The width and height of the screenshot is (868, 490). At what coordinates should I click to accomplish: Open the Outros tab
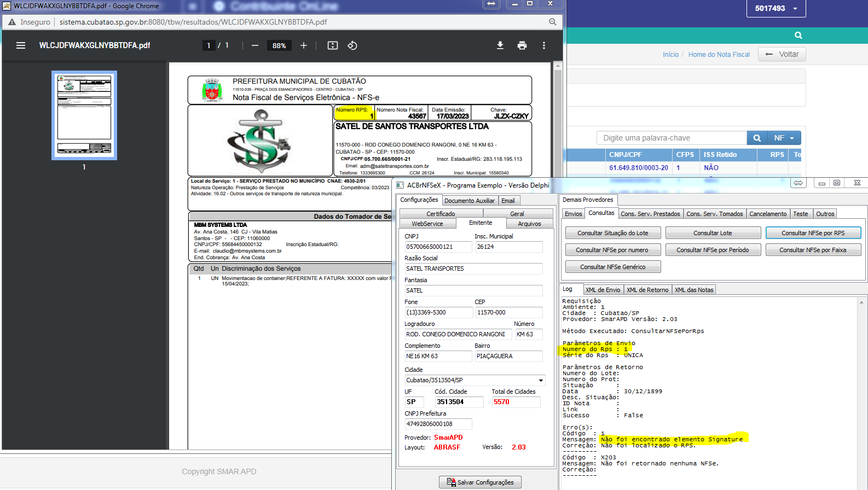click(825, 214)
